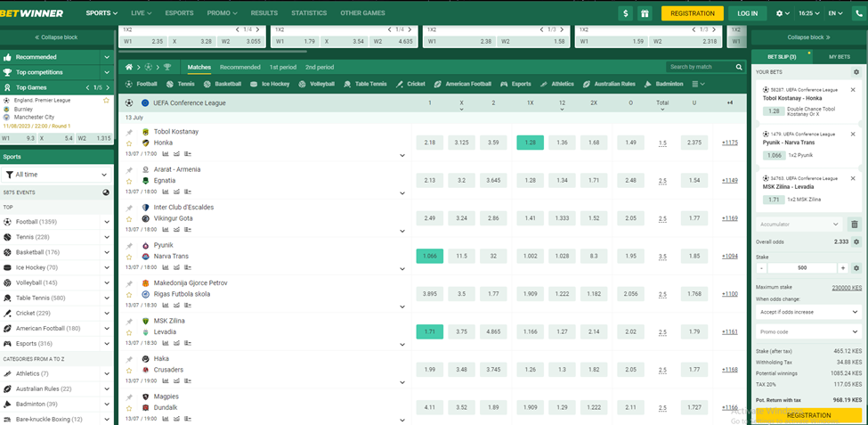
Task: Select Esports in sports filter bar
Action: (516, 85)
